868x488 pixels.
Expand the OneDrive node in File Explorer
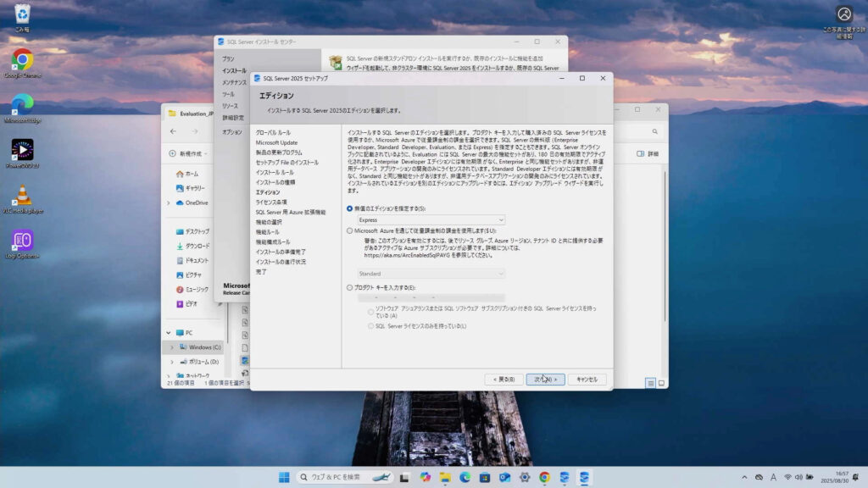coord(169,203)
